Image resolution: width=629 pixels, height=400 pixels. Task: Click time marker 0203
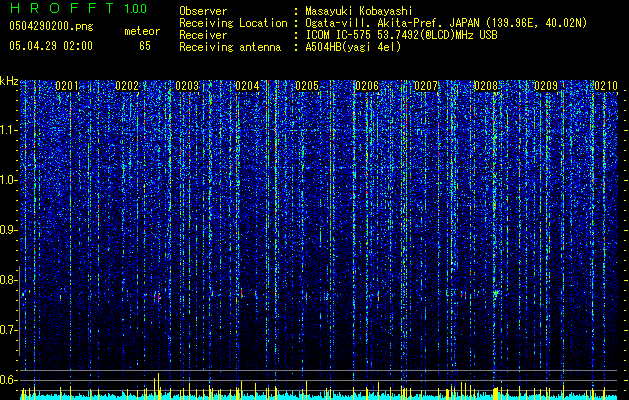pyautogui.click(x=187, y=86)
